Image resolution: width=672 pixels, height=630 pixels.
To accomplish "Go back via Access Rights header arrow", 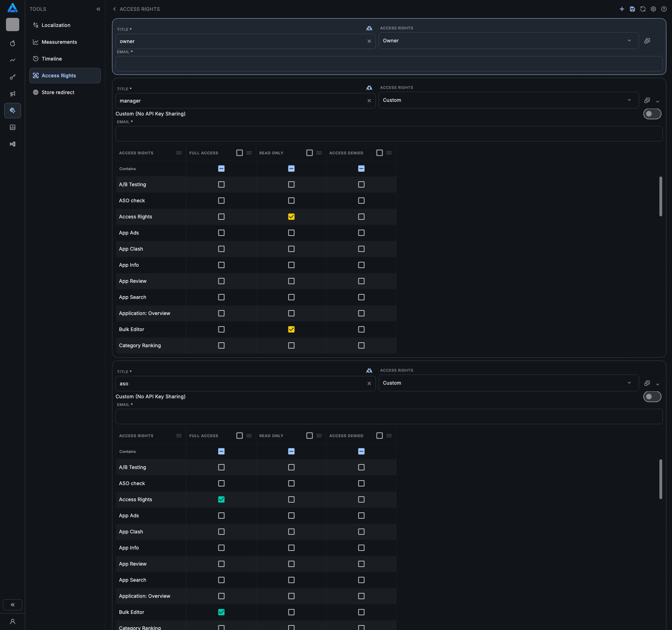I will point(114,9).
